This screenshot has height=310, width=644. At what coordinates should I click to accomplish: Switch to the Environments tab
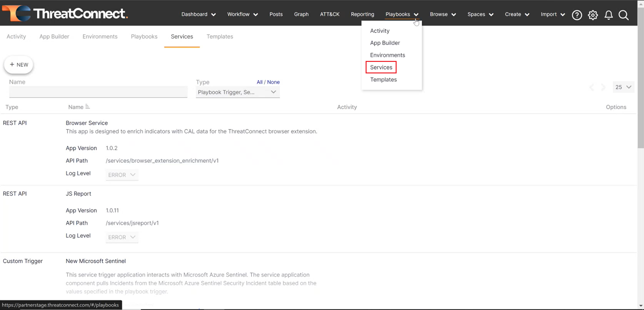tap(100, 37)
